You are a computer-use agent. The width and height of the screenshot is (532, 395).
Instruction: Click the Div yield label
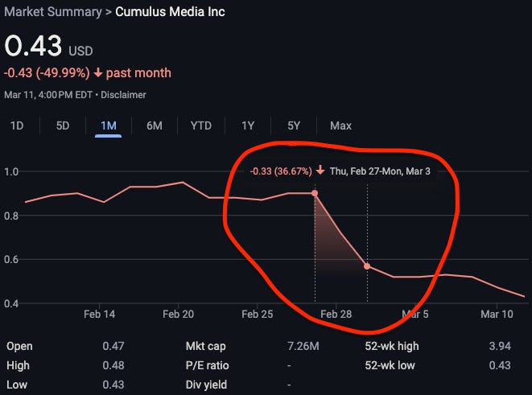(x=206, y=385)
